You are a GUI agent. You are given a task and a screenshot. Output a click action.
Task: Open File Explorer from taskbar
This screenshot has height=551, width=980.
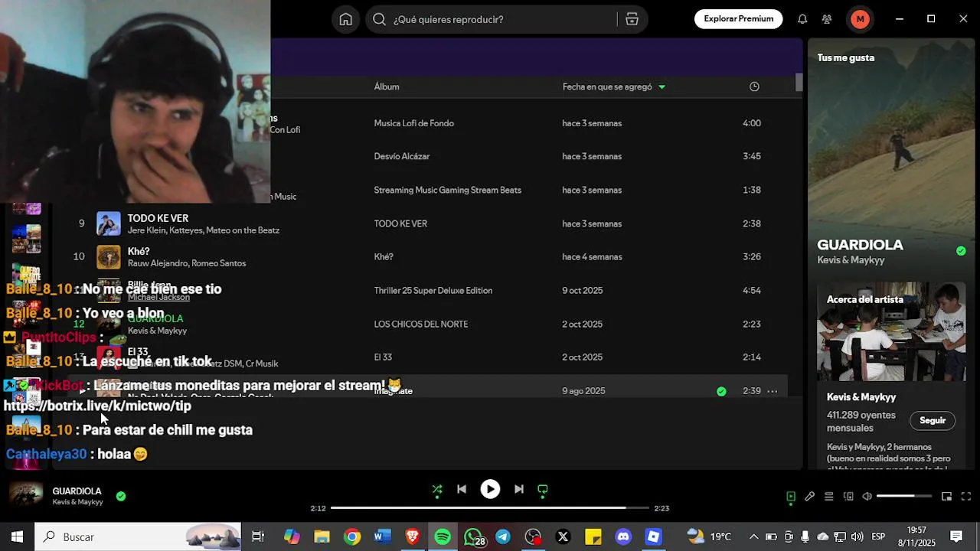pos(322,537)
